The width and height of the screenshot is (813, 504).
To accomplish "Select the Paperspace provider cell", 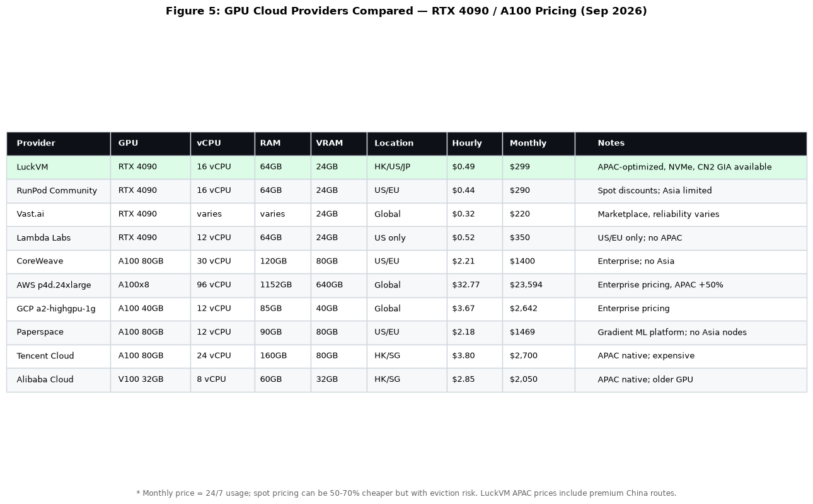I will click(x=59, y=333).
